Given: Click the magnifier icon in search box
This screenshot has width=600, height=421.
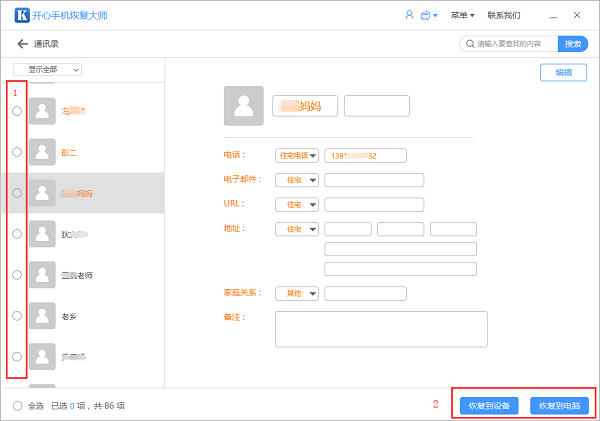Looking at the screenshot, I should (468, 44).
